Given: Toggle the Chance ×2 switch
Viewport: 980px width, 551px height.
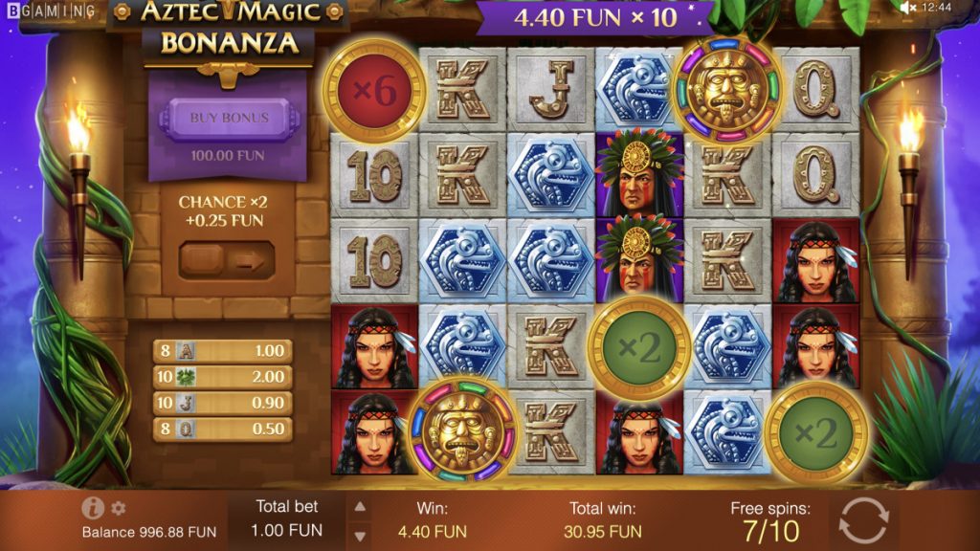Looking at the screenshot, I should 227,260.
